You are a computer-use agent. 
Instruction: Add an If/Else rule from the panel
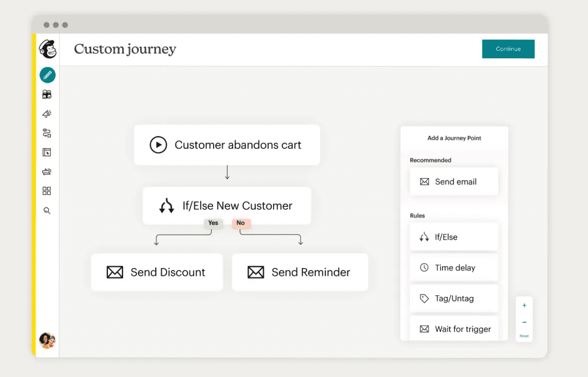pyautogui.click(x=454, y=237)
